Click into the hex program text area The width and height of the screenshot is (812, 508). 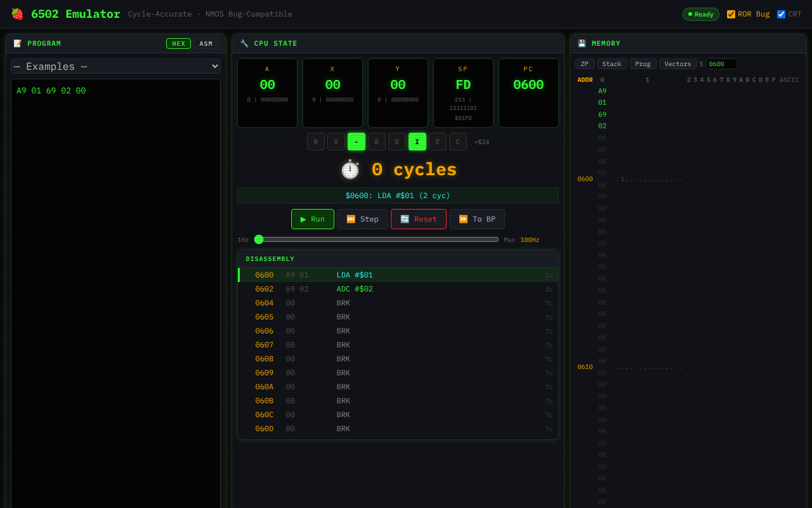(115, 293)
